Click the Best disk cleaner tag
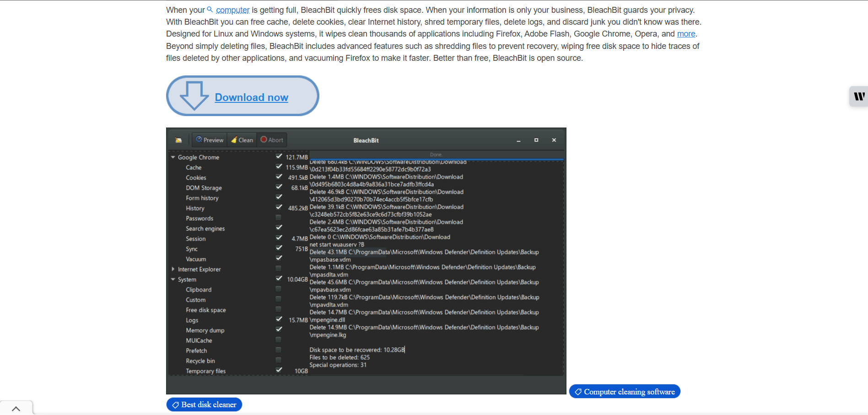The width and height of the screenshot is (868, 415). click(x=204, y=404)
